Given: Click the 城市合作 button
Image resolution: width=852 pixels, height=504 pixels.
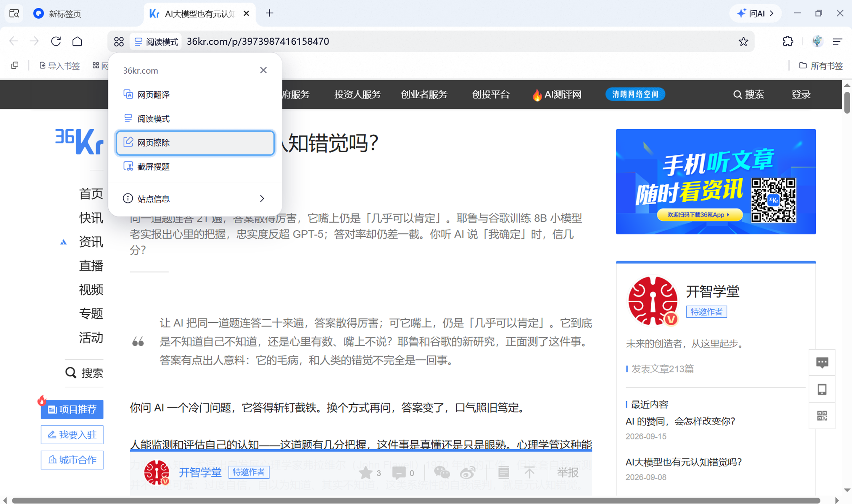Looking at the screenshot, I should click(x=72, y=460).
